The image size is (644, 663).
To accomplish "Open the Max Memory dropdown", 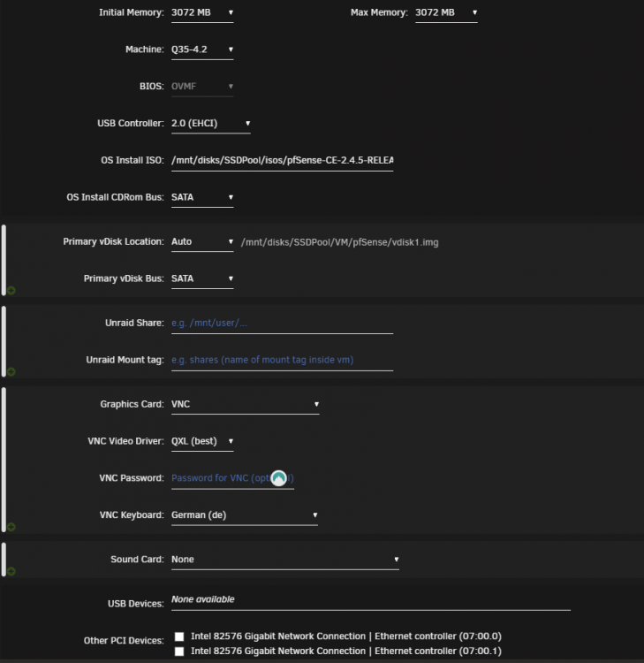I will 446,13.
